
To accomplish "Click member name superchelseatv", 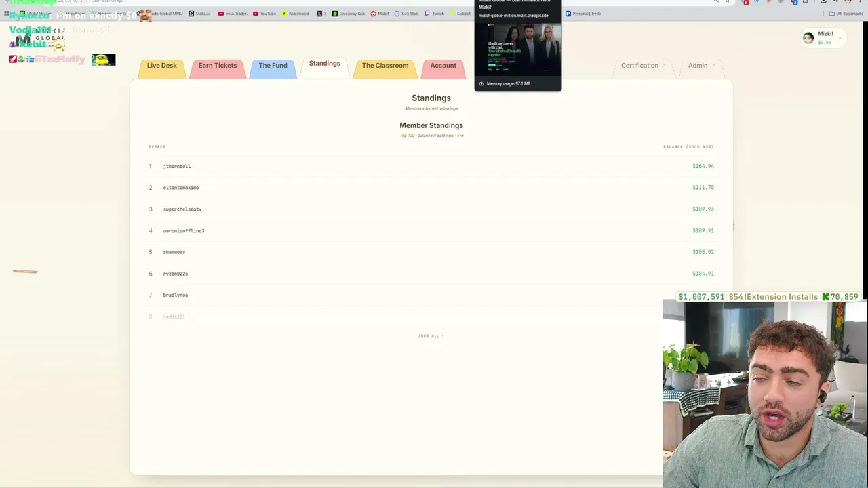I will 182,209.
